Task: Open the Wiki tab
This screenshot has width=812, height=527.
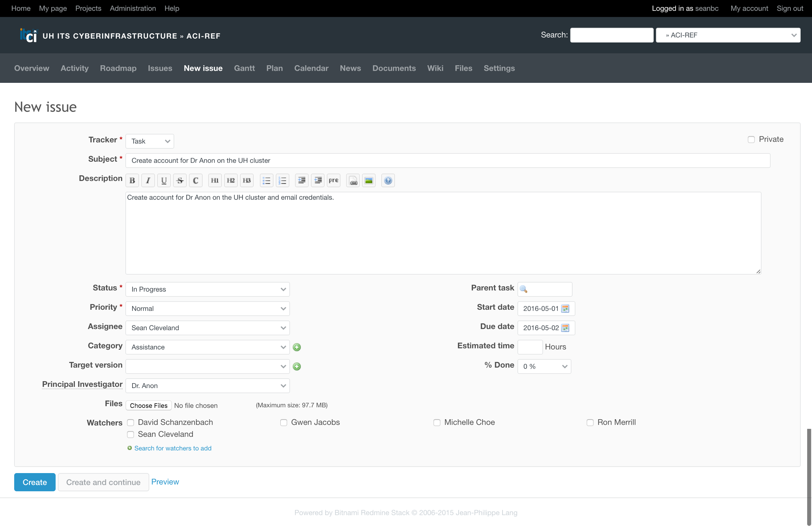Action: click(436, 68)
